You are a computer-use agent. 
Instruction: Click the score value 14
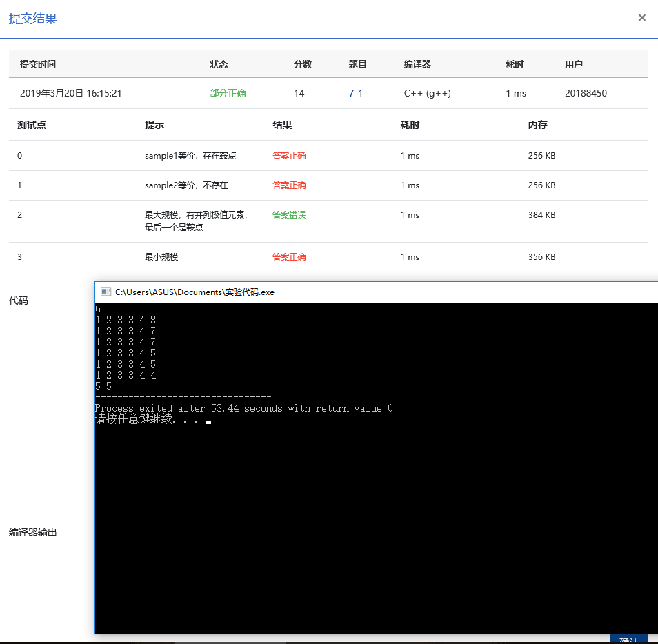click(x=299, y=93)
